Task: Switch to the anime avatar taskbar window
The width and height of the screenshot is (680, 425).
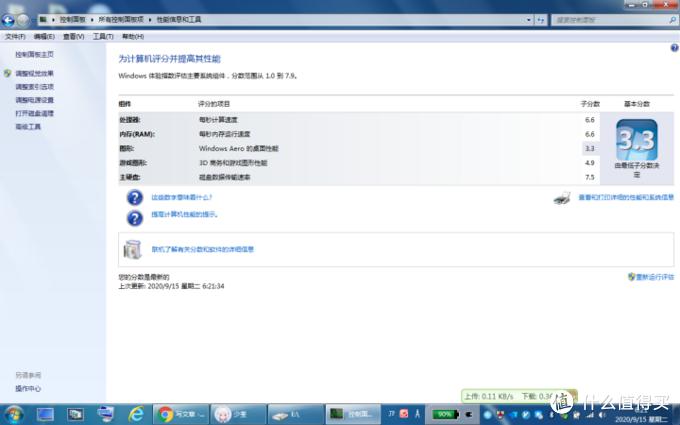Action: (238, 415)
